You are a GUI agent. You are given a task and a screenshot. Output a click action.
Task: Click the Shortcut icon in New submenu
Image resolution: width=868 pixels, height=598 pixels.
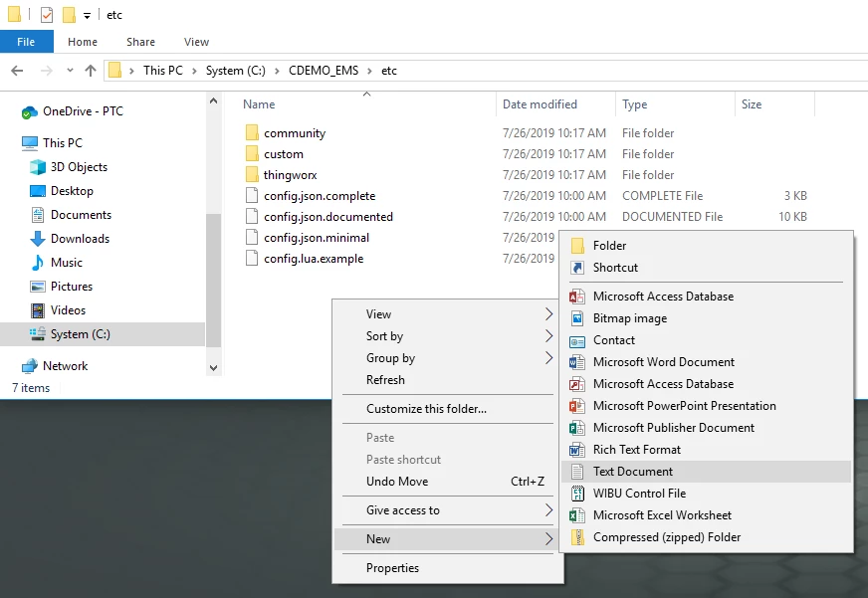click(x=577, y=268)
